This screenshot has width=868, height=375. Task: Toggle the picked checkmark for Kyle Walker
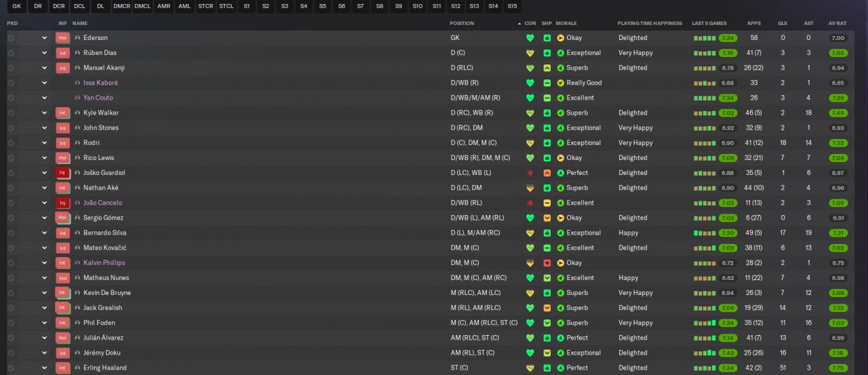pyautogui.click(x=11, y=113)
